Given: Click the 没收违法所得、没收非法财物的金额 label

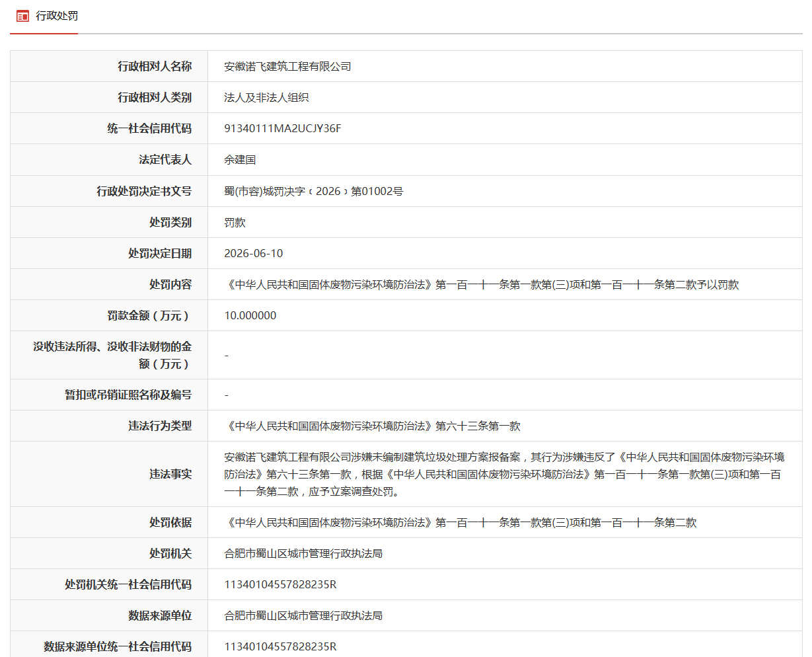Looking at the screenshot, I should pos(113,355).
